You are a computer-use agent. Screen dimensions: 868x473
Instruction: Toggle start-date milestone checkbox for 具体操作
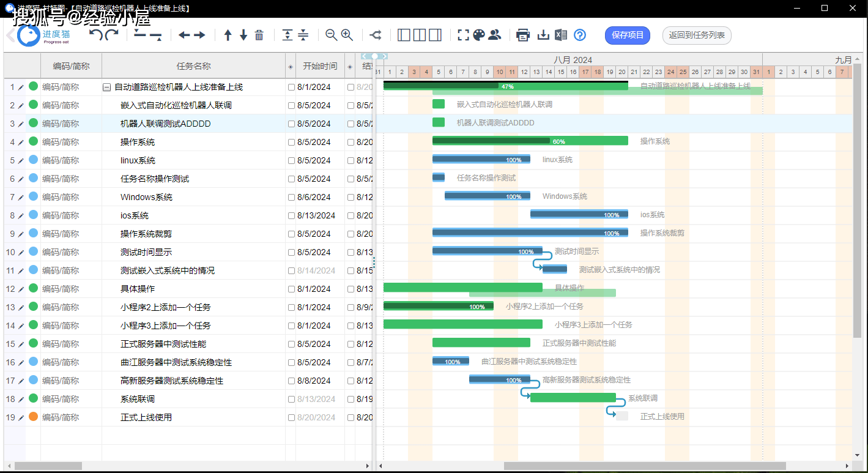[291, 289]
